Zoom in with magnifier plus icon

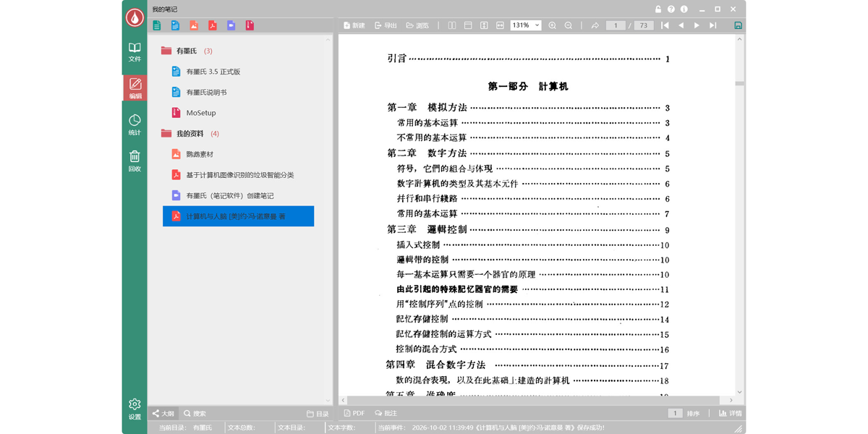click(553, 25)
